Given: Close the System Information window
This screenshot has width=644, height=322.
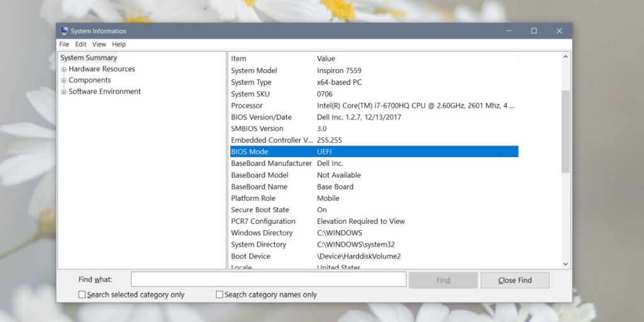Looking at the screenshot, I should point(559,31).
